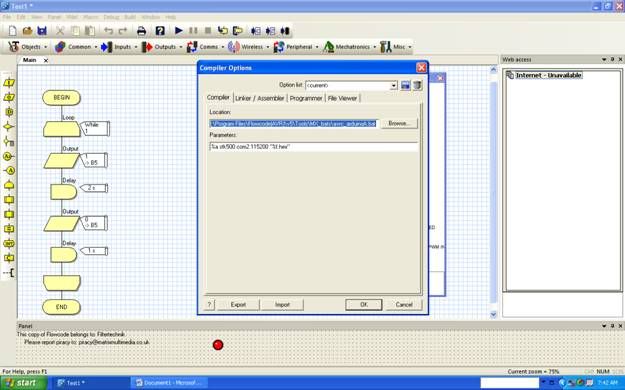This screenshot has width=625, height=390.
Task: Expand the Mechatronics components dropdown
Action: tap(350, 47)
